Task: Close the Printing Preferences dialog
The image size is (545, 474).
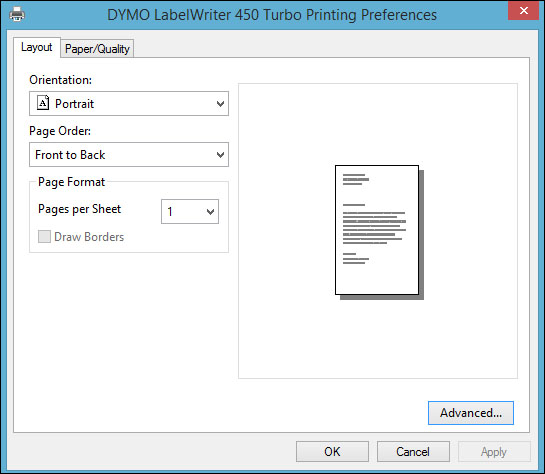Action: 524,11
